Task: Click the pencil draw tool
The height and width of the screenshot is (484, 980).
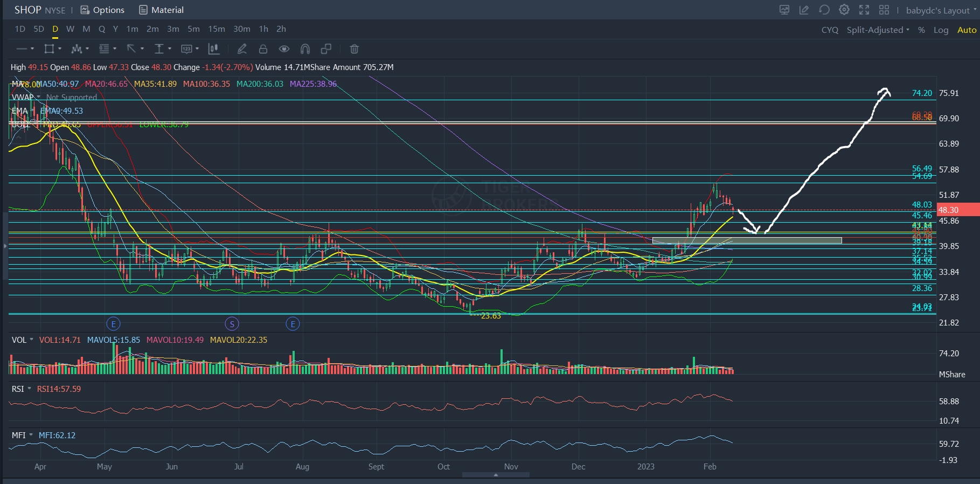Action: pos(242,49)
